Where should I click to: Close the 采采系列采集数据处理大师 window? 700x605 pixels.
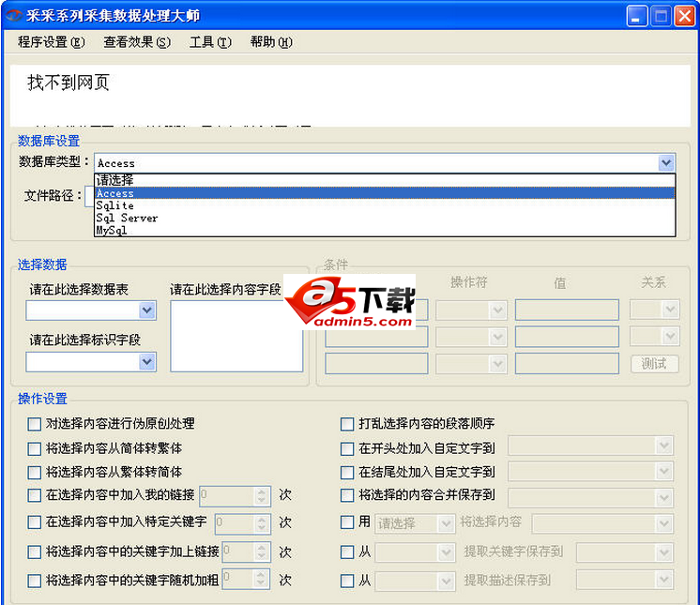[x=684, y=16]
